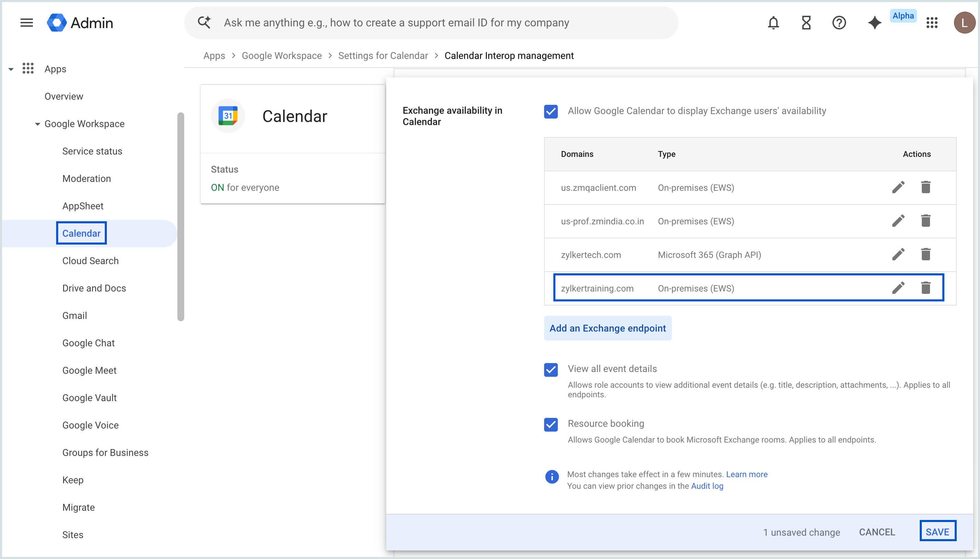The image size is (980, 559).
Task: Open Groups for Business in sidebar
Action: (105, 453)
